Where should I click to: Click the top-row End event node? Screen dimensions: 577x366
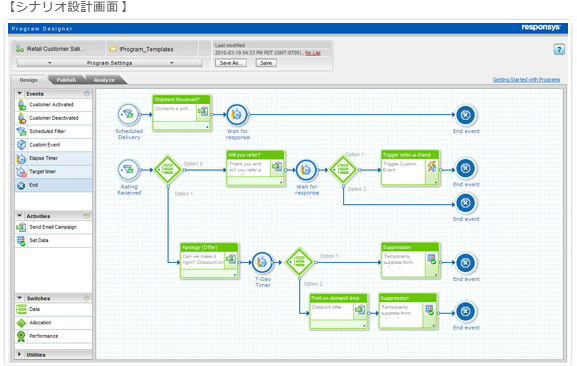(x=466, y=115)
